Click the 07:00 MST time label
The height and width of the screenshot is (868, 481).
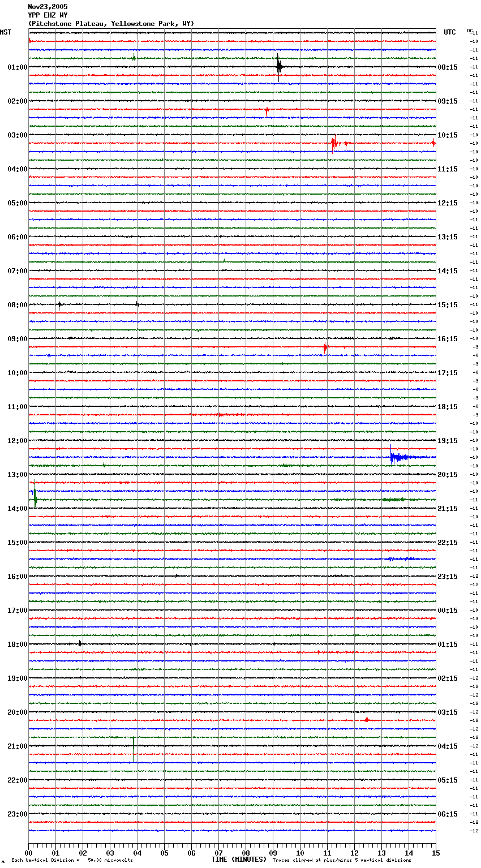tap(18, 271)
